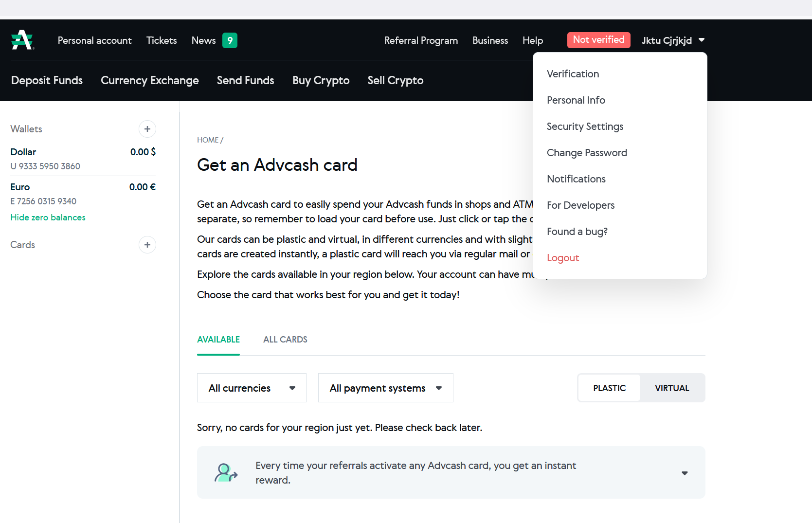Image resolution: width=812 pixels, height=523 pixels.
Task: Open Notifications menu item
Action: click(x=576, y=179)
